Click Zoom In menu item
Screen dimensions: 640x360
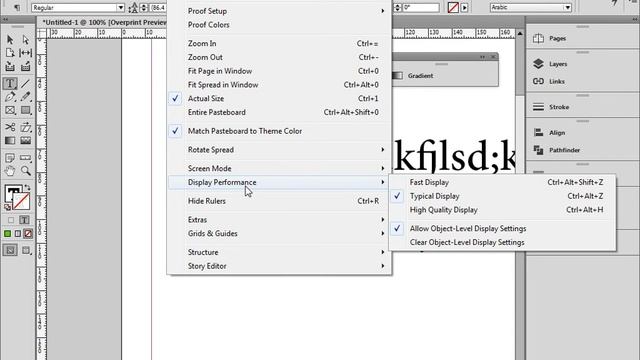279,43
